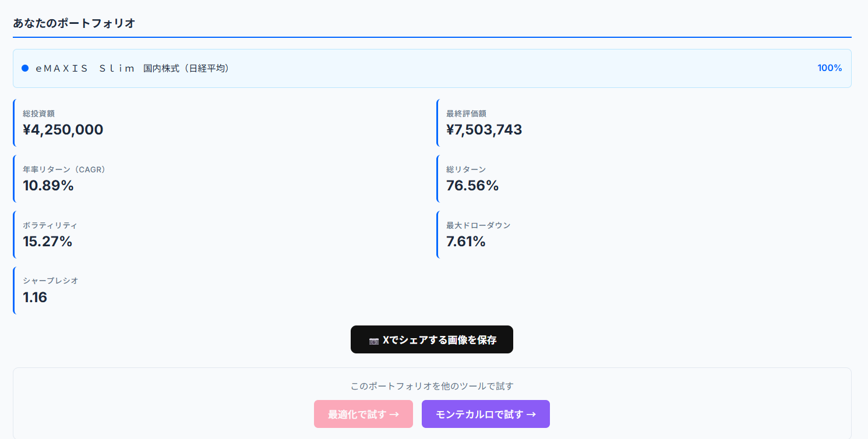Click the ¥4,250,000 total investment value
868x439 pixels.
pyautogui.click(x=63, y=130)
